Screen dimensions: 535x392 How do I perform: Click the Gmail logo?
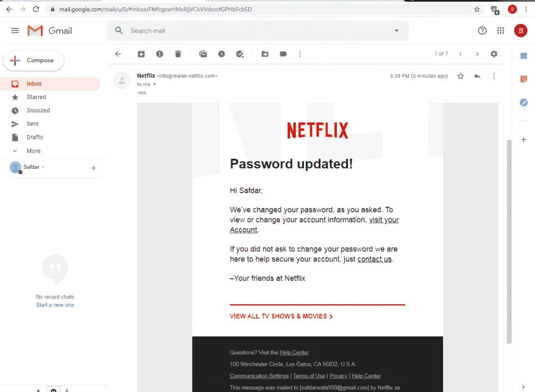(x=50, y=30)
